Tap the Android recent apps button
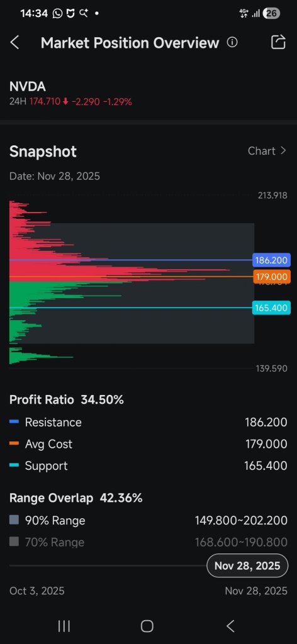The width and height of the screenshot is (297, 644). tap(64, 626)
